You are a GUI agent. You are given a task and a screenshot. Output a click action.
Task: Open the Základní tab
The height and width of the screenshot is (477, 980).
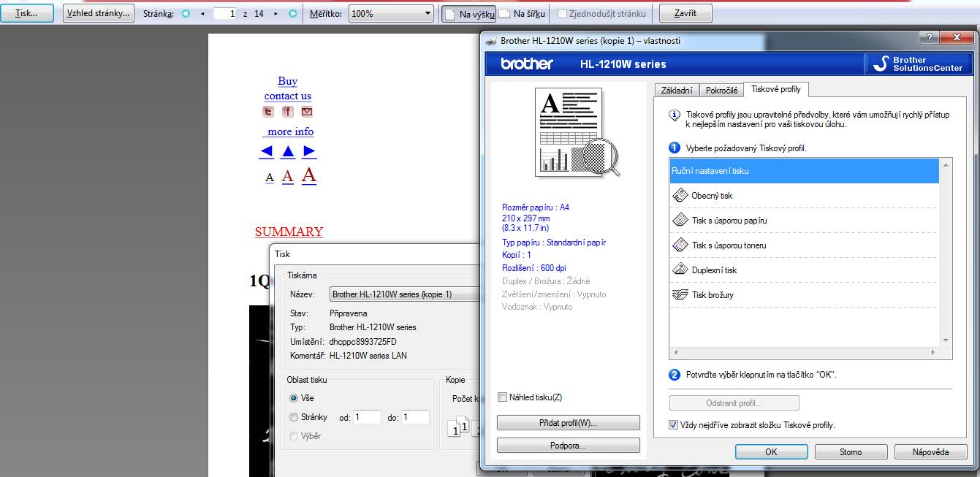pos(677,91)
